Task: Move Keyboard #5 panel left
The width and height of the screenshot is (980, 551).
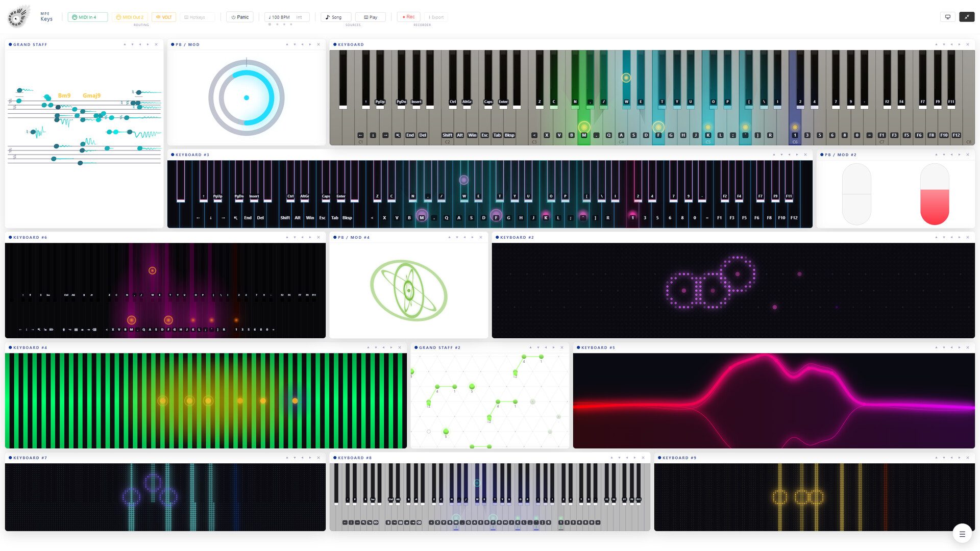Action: (951, 347)
